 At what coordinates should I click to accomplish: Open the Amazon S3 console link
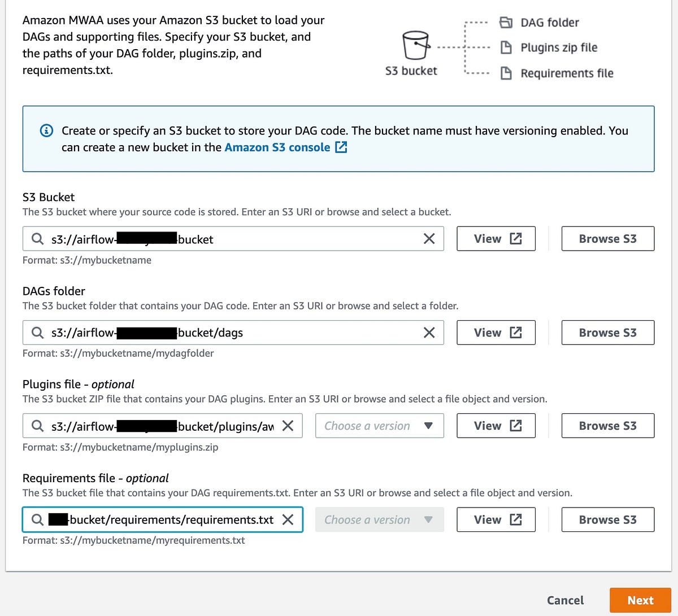coord(277,147)
